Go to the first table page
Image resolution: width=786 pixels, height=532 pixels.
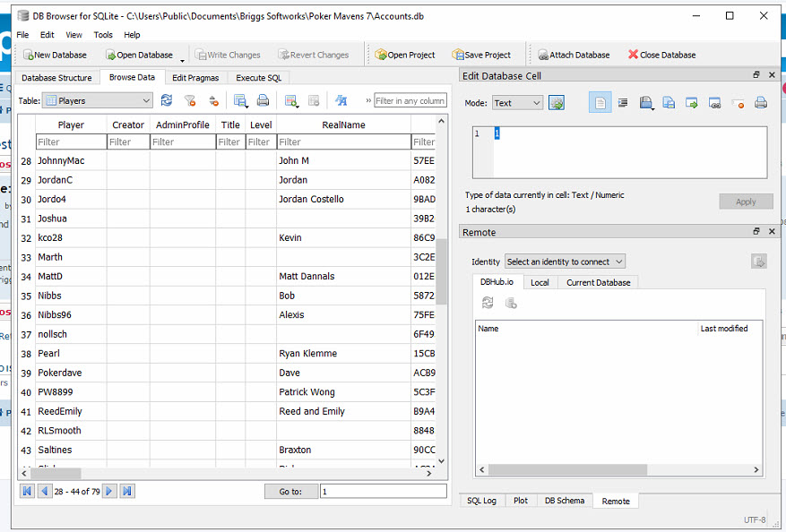(x=27, y=491)
